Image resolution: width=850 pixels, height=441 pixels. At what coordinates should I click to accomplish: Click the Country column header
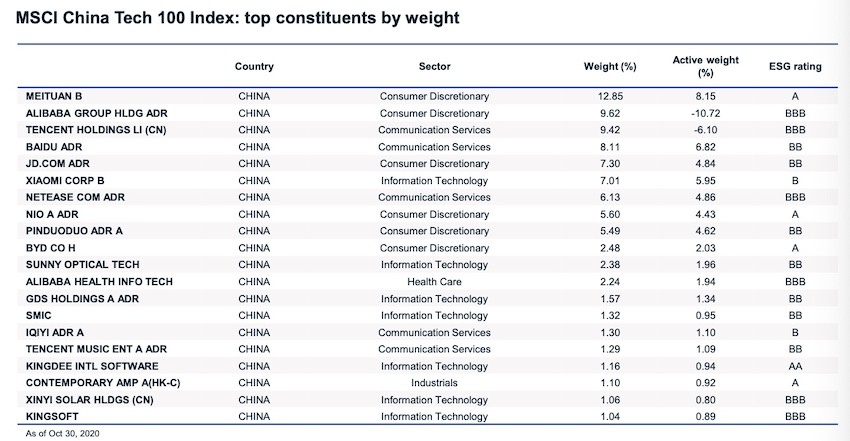click(254, 67)
